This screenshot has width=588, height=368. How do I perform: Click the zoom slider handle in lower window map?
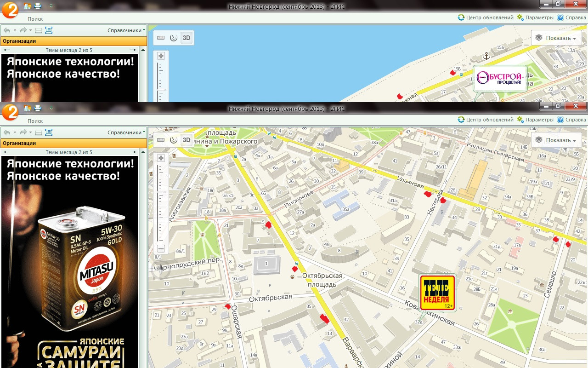click(161, 191)
